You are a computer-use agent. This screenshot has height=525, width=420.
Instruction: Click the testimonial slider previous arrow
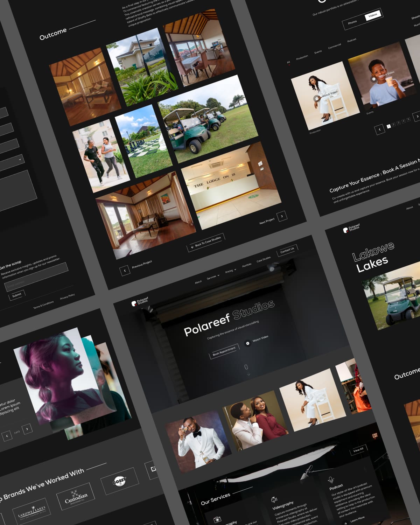(7, 436)
